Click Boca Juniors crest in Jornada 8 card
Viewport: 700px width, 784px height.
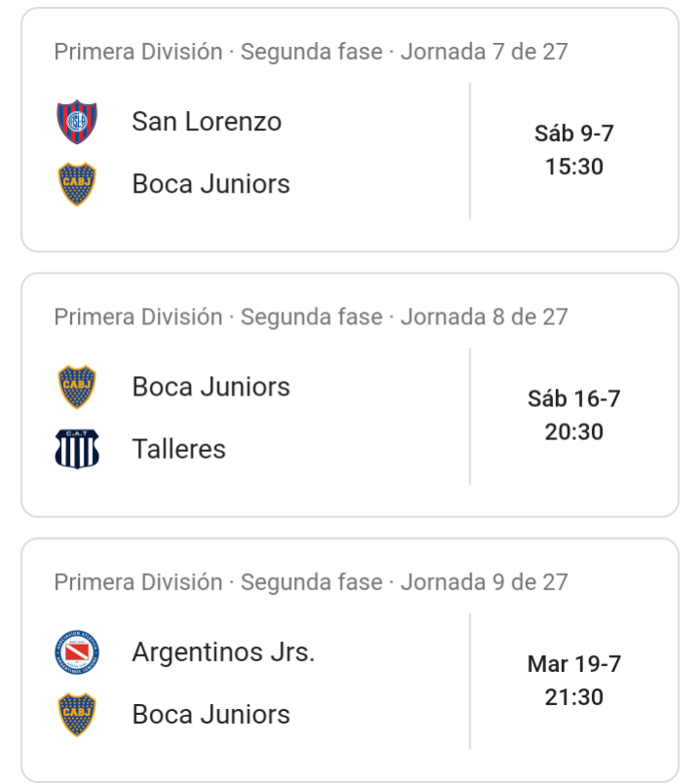[x=77, y=387]
